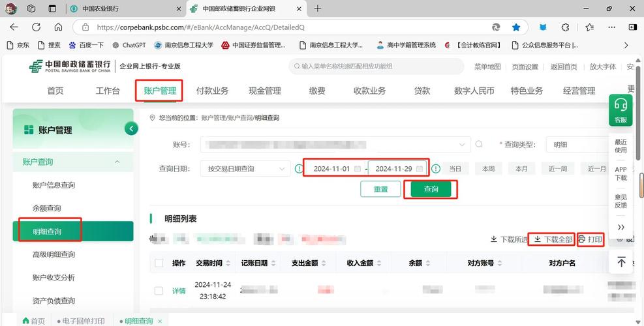644x326 pixels.
Task: Open calendar icon in start date field
Action: [357, 169]
